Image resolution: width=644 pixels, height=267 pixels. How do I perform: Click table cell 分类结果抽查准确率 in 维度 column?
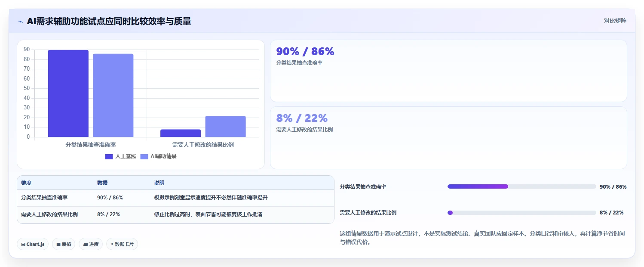(44, 198)
